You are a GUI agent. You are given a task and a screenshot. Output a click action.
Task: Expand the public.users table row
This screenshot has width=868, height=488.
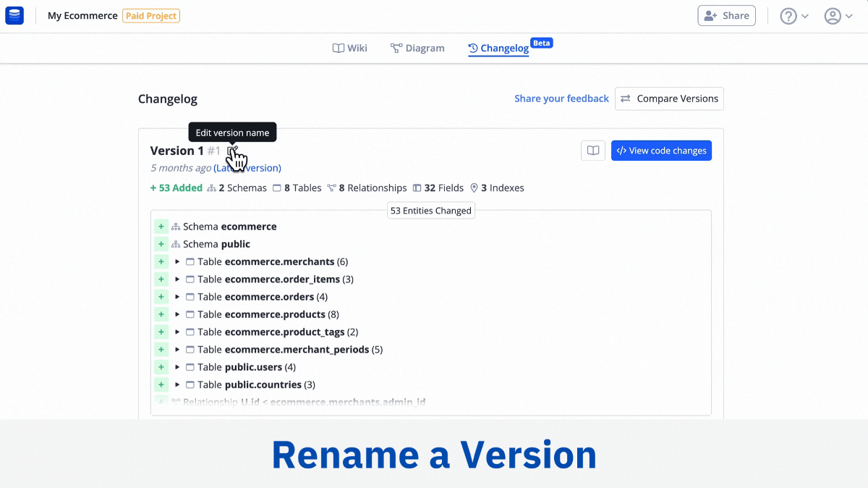177,367
